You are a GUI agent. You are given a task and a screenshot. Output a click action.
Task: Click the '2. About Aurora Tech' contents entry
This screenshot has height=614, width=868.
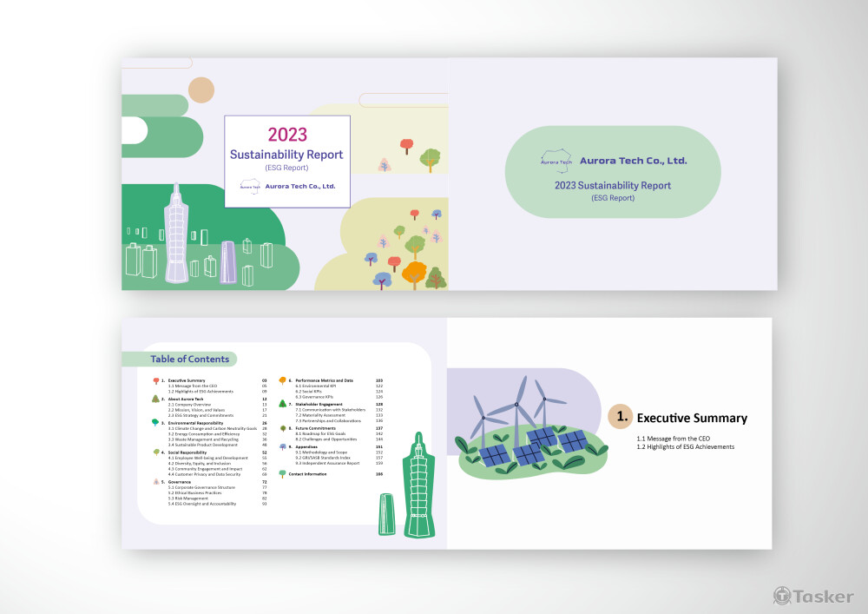(x=182, y=399)
